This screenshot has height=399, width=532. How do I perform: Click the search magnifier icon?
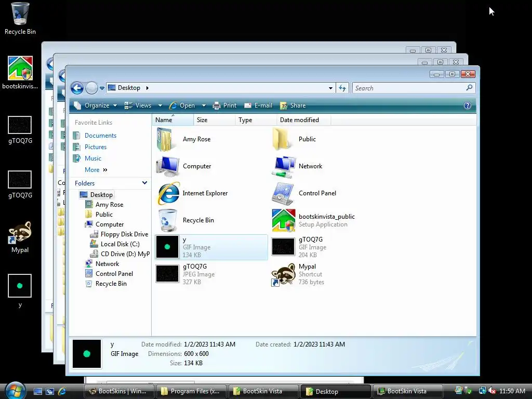(469, 88)
